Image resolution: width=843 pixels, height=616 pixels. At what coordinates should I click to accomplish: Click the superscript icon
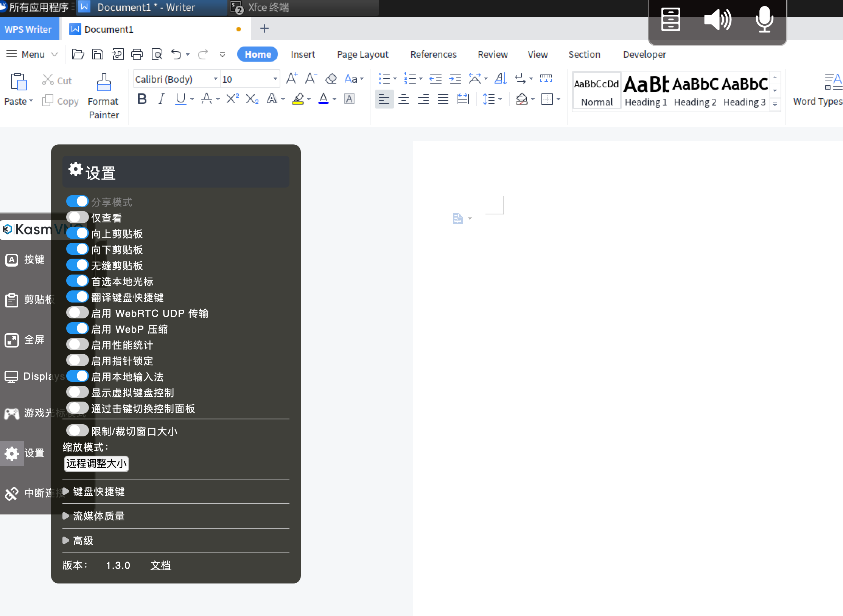[232, 99]
